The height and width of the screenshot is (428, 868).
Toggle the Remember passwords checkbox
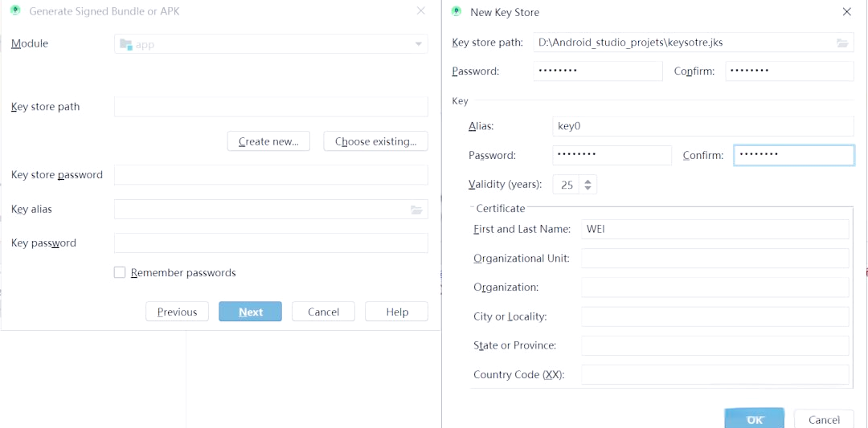(x=120, y=272)
